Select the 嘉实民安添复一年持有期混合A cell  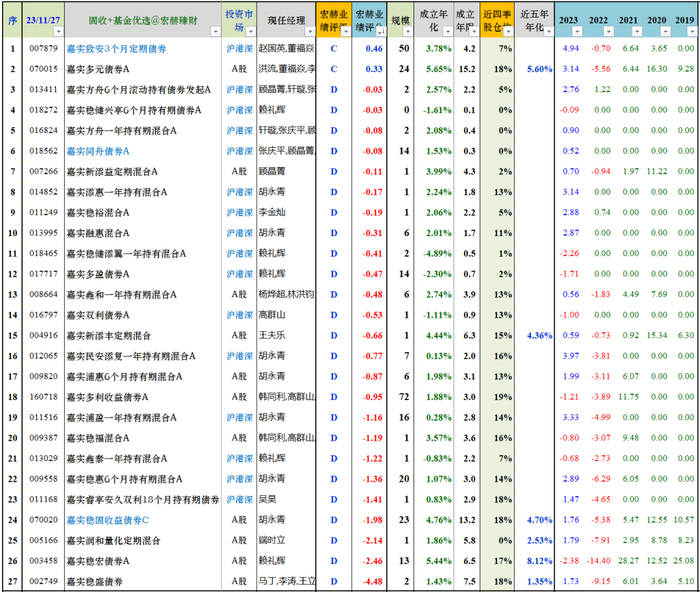point(143,356)
